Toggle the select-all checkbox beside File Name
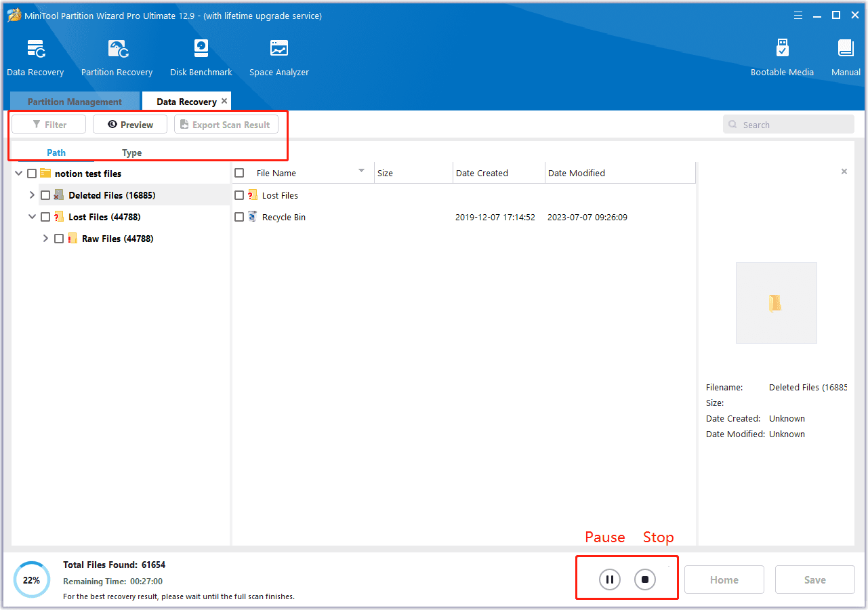The width and height of the screenshot is (868, 610). pos(239,174)
